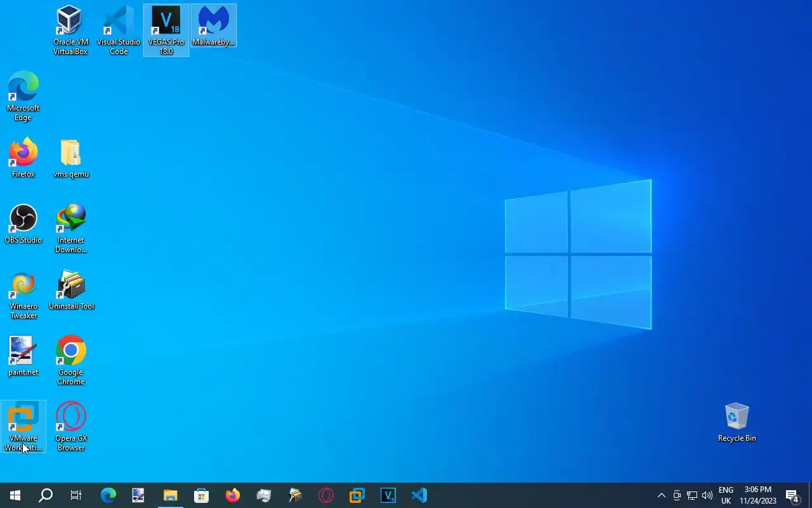The height and width of the screenshot is (508, 812).
Task: Click the Show desktop sliver at taskbar end
Action: point(810,495)
